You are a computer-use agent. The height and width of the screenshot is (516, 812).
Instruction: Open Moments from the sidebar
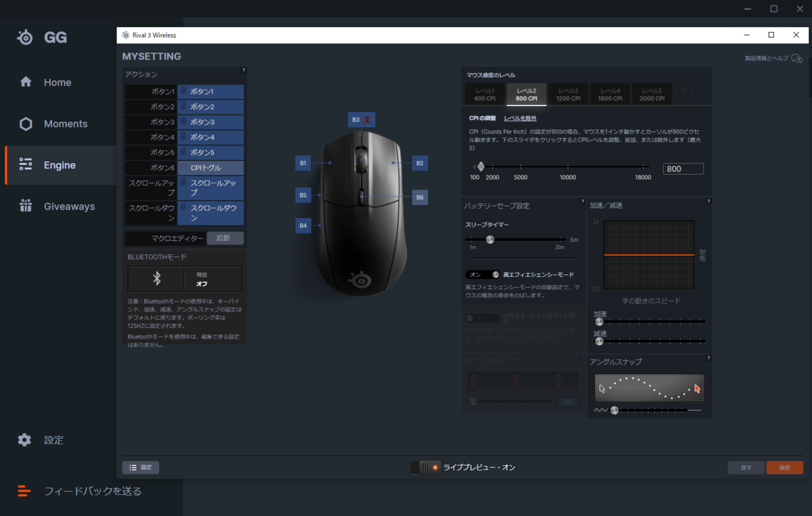click(x=58, y=124)
